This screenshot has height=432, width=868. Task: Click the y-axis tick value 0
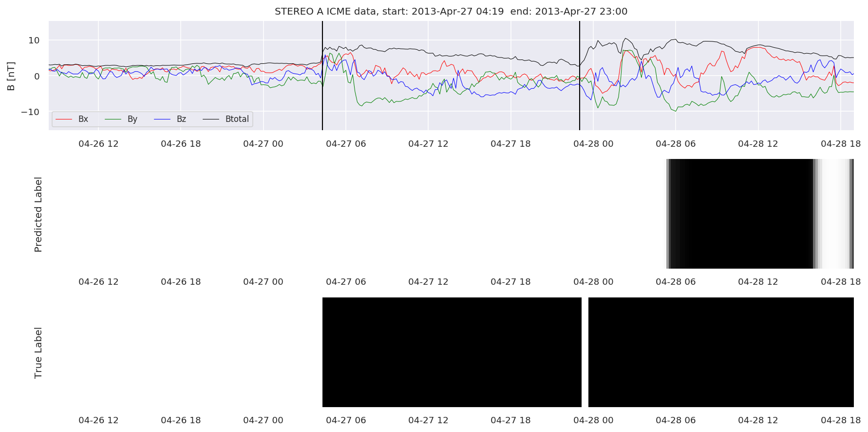(37, 76)
